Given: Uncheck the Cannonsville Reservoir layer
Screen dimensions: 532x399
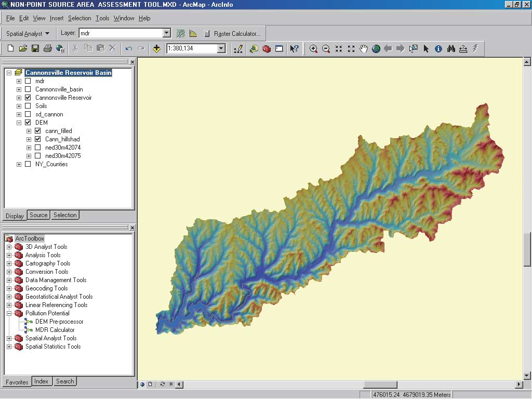Looking at the screenshot, I should coord(28,98).
